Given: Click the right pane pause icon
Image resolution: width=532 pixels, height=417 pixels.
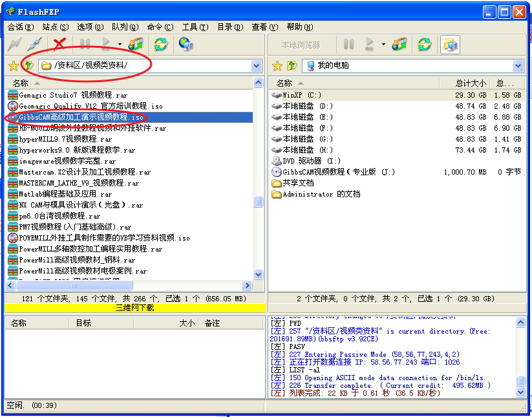Looking at the screenshot, I should tap(349, 44).
